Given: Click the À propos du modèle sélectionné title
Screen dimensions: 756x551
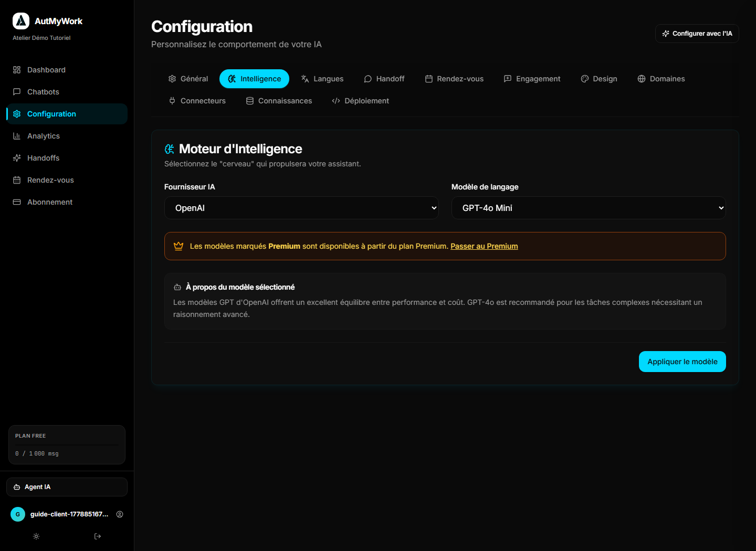Looking at the screenshot, I should click(x=240, y=287).
